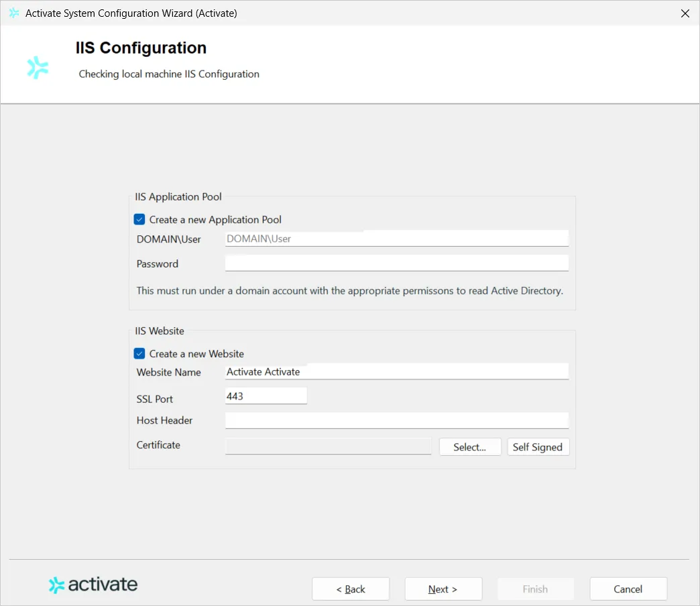
Task: Proceed with the Next button
Action: tap(443, 589)
